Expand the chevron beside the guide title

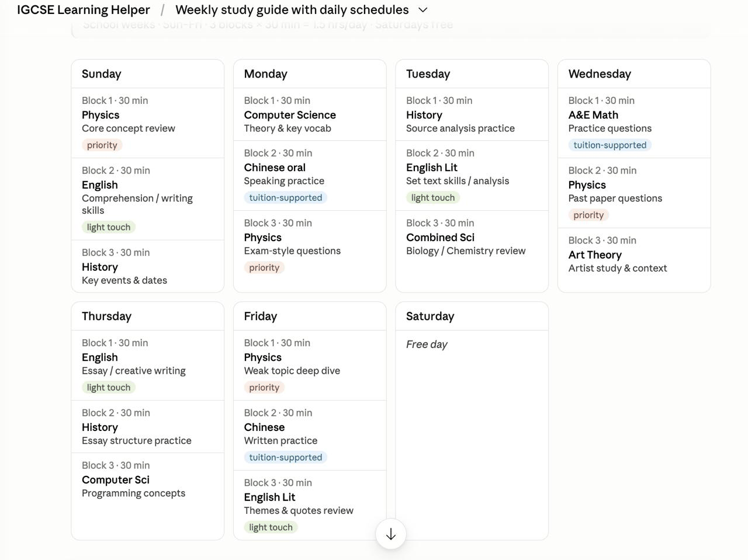coord(423,10)
